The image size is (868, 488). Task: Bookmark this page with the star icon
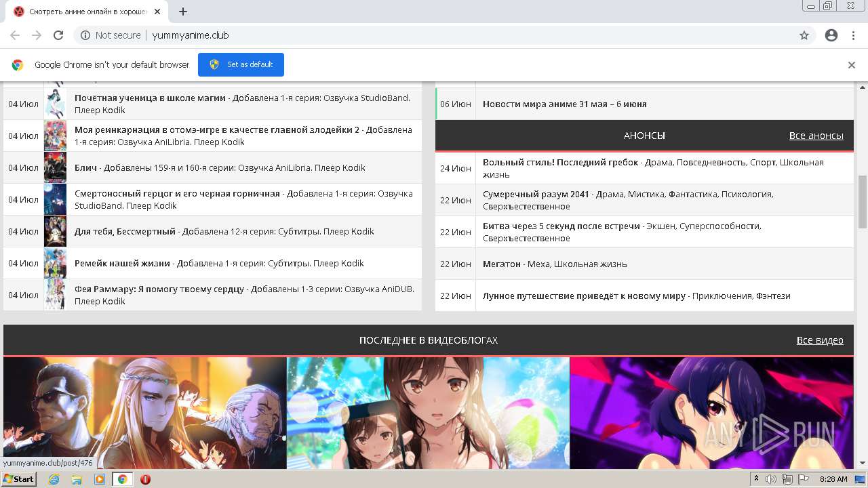804,35
